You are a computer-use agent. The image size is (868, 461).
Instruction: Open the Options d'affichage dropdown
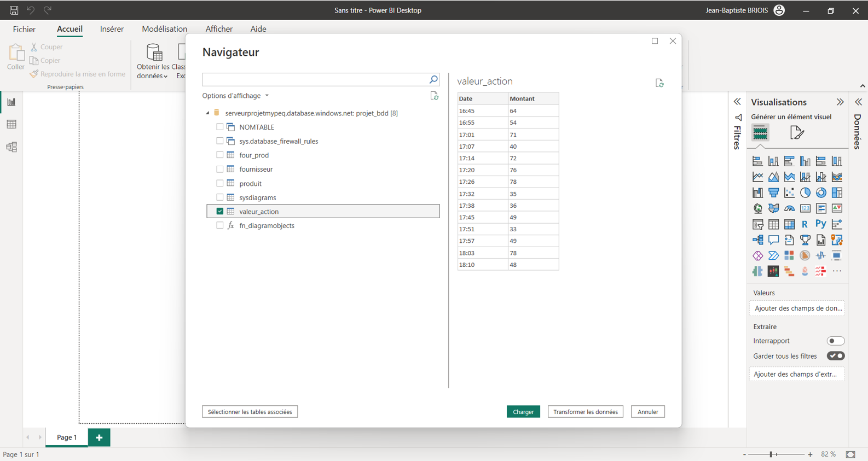pyautogui.click(x=235, y=96)
